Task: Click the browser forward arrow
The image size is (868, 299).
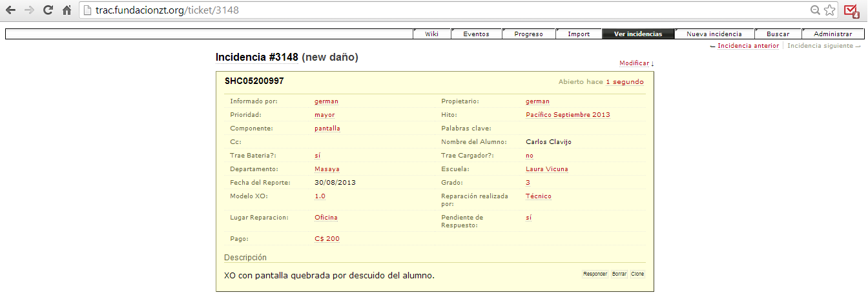Action: 29,10
